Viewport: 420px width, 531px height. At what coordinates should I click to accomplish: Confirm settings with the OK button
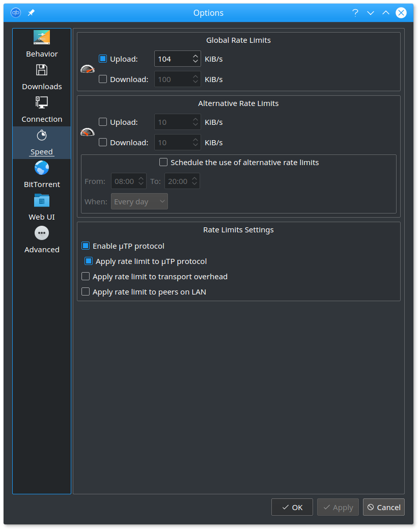coord(292,507)
